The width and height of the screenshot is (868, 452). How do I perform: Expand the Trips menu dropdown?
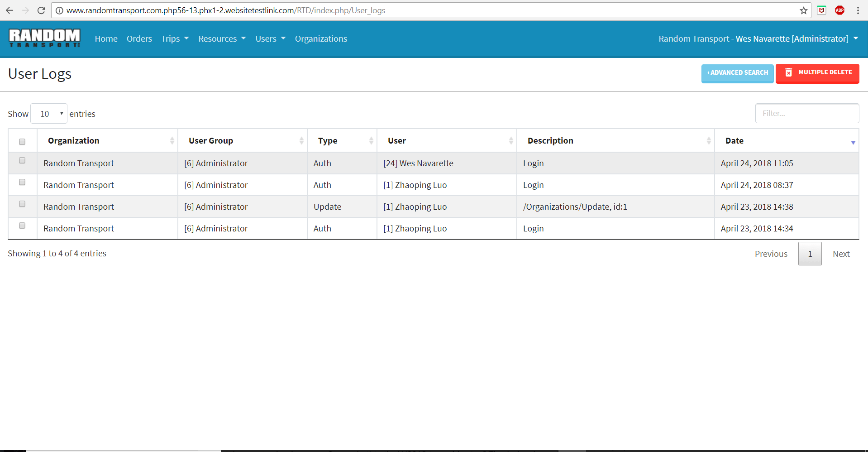[x=175, y=39]
